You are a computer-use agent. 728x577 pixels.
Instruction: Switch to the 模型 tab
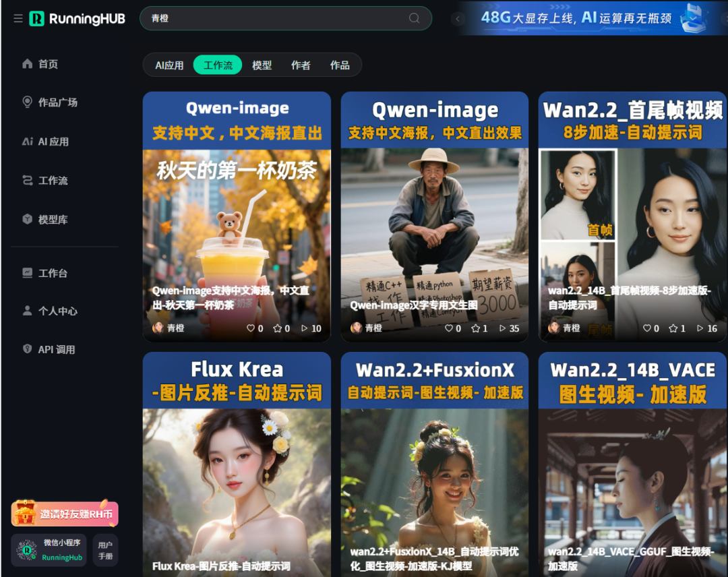262,65
